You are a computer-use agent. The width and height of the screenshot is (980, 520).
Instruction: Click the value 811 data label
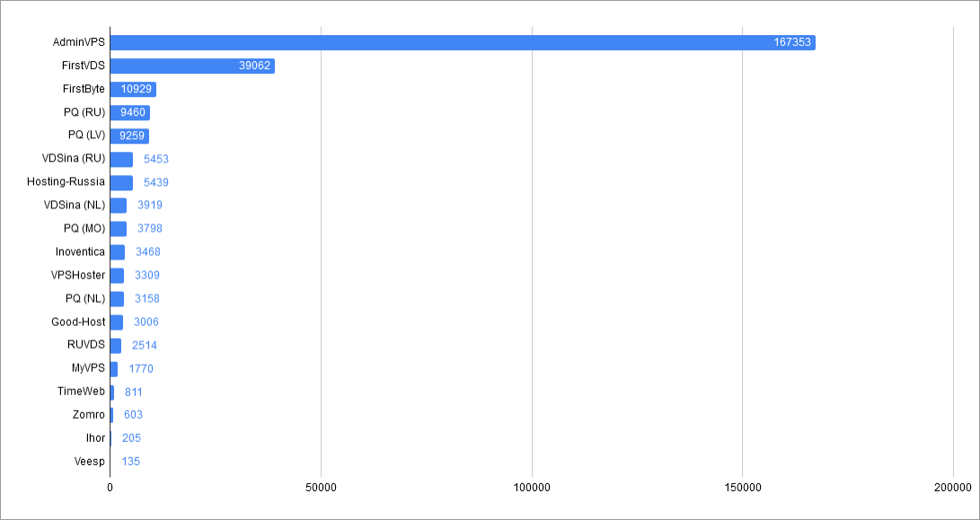[x=134, y=392]
